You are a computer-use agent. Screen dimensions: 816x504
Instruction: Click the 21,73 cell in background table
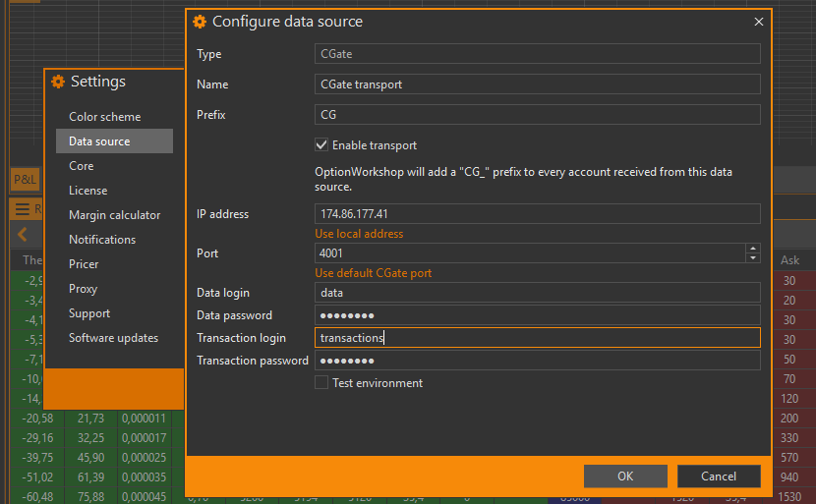click(x=90, y=419)
